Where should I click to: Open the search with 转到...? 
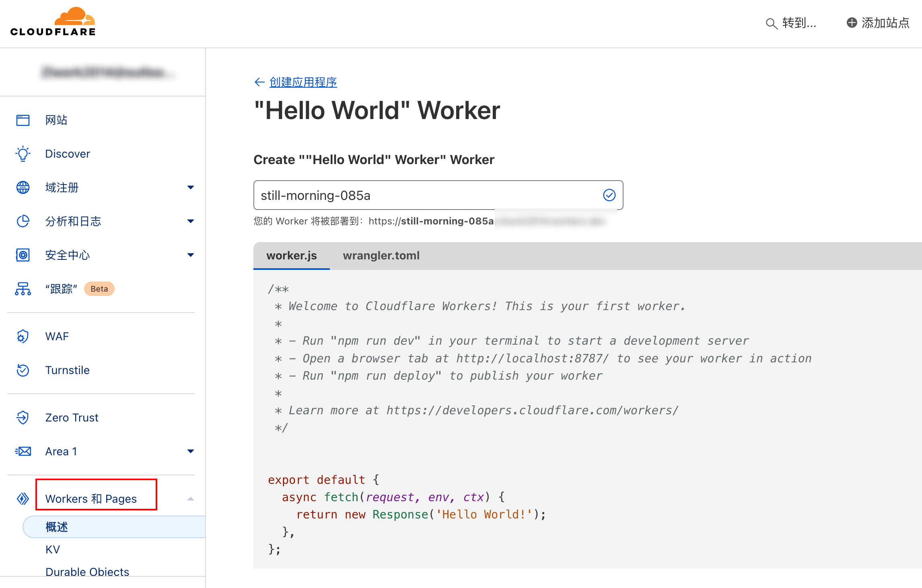pyautogui.click(x=790, y=23)
